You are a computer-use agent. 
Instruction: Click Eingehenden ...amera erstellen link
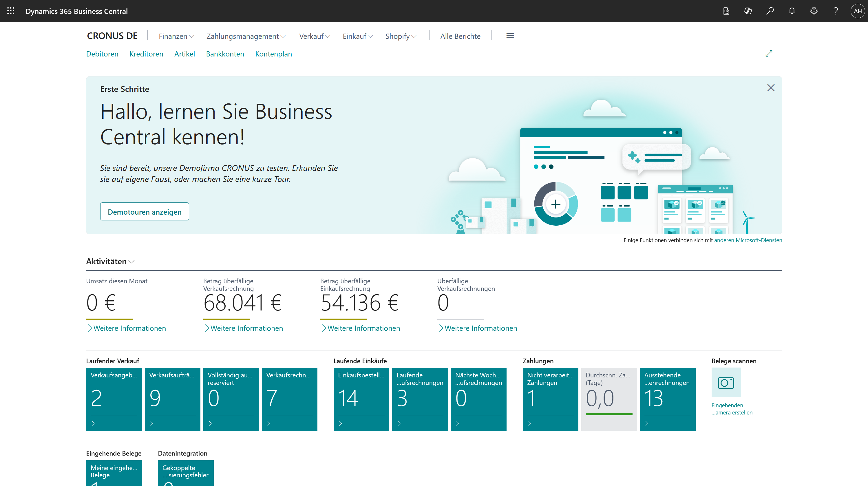coord(732,409)
